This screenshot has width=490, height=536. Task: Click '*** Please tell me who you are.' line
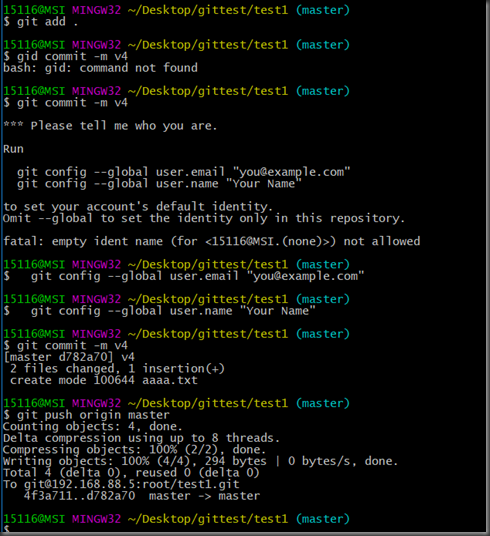[110, 126]
